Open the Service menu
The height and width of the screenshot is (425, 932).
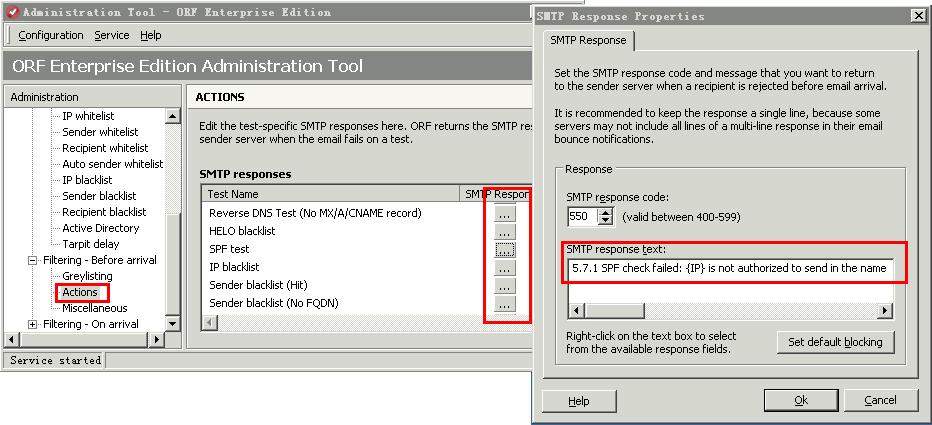111,35
